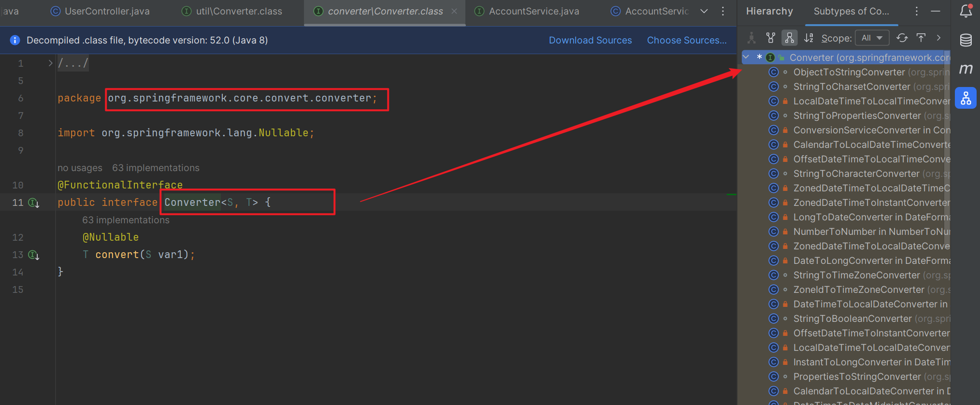Open AccountService.java editor tab
980x405 pixels.
527,11
